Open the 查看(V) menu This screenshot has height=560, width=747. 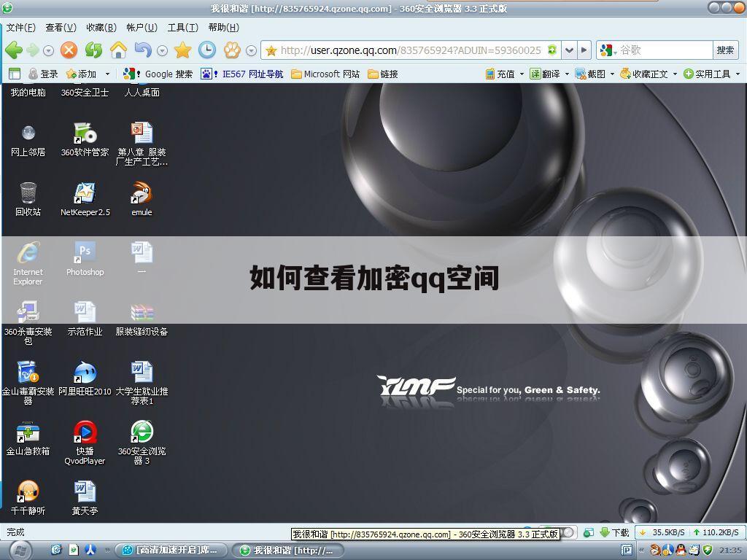pyautogui.click(x=61, y=28)
